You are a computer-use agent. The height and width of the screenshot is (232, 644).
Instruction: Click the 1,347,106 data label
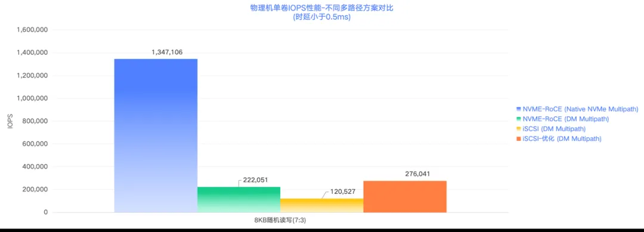point(167,52)
